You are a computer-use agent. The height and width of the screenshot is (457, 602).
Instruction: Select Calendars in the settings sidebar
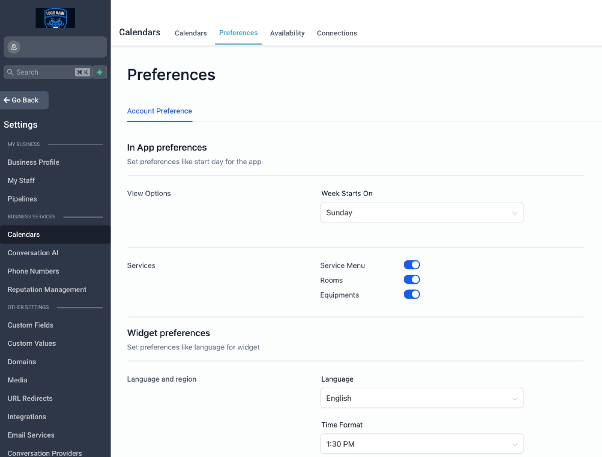click(55, 234)
